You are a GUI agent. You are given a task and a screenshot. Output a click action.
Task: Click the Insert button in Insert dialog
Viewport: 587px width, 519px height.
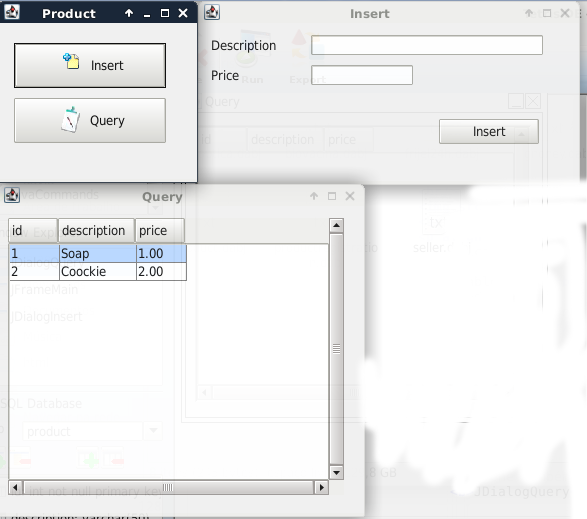(489, 131)
